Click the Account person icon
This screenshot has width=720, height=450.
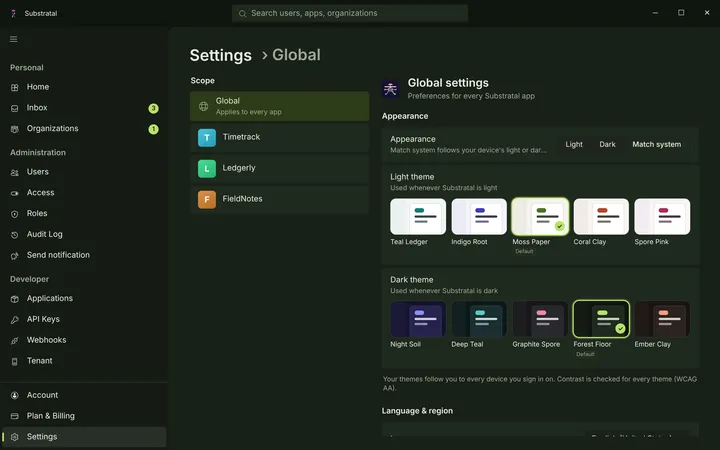coord(15,395)
